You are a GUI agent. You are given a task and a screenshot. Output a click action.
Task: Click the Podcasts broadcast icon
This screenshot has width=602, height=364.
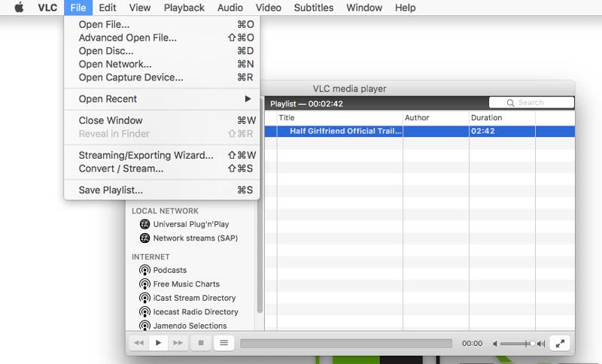coord(144,271)
